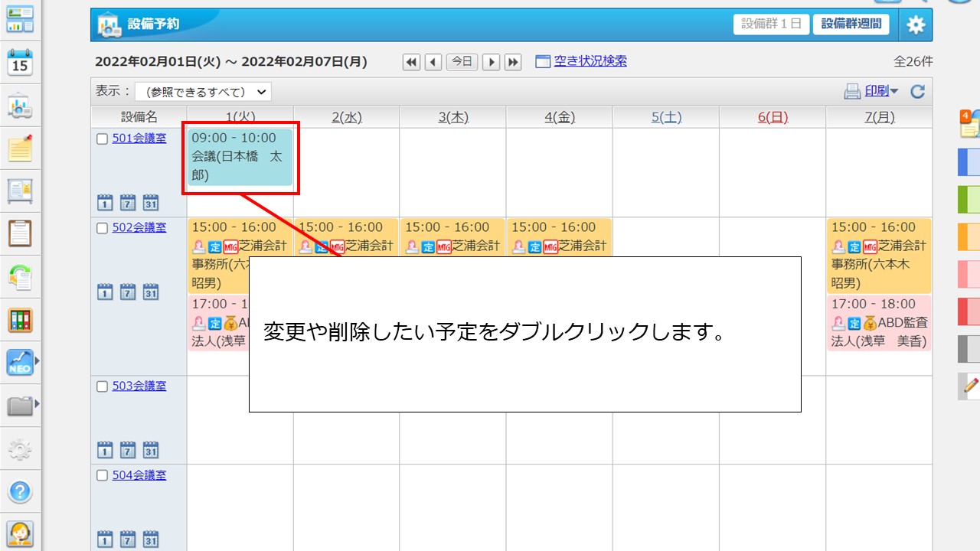Image resolution: width=980 pixels, height=551 pixels.
Task: Open the 印刷 print dropdown menu
Action: click(x=880, y=91)
